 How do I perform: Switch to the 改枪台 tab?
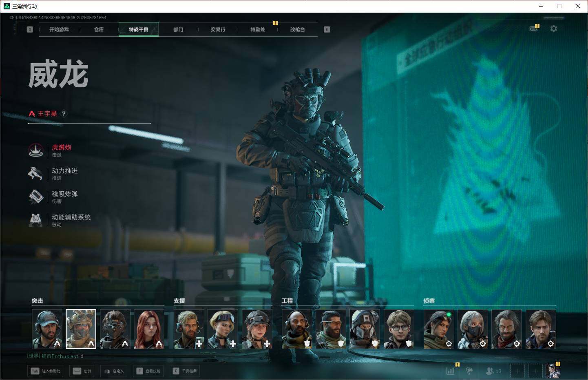tap(297, 29)
